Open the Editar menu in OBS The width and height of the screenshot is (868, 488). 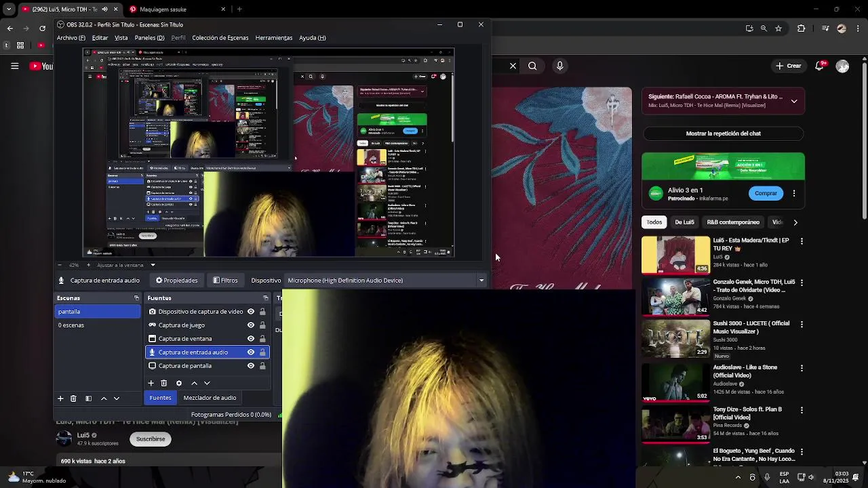(100, 38)
